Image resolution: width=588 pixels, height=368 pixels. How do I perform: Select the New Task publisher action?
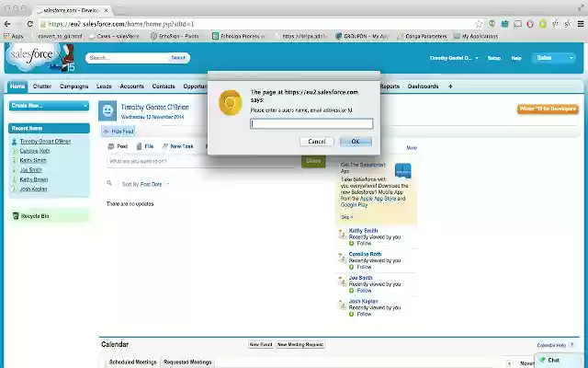(x=177, y=146)
